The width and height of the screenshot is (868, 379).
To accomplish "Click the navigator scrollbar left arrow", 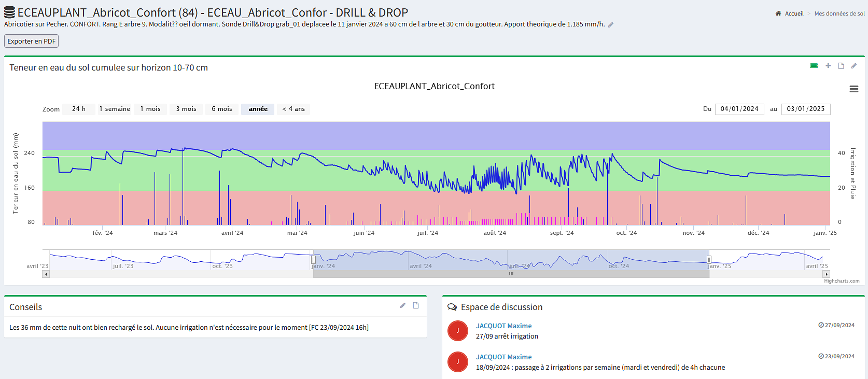I will point(46,274).
